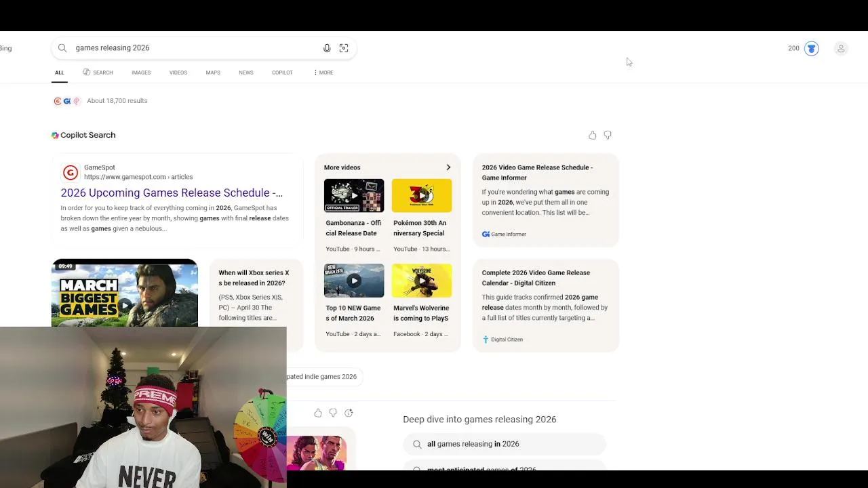Switch to the VIDEOS tab
The height and width of the screenshot is (488, 868).
[x=178, y=73]
